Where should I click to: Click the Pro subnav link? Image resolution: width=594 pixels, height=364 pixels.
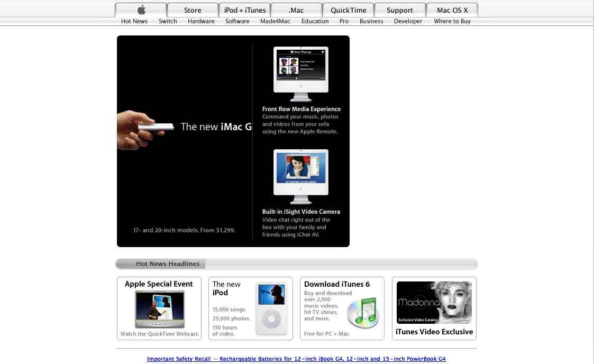tap(344, 21)
